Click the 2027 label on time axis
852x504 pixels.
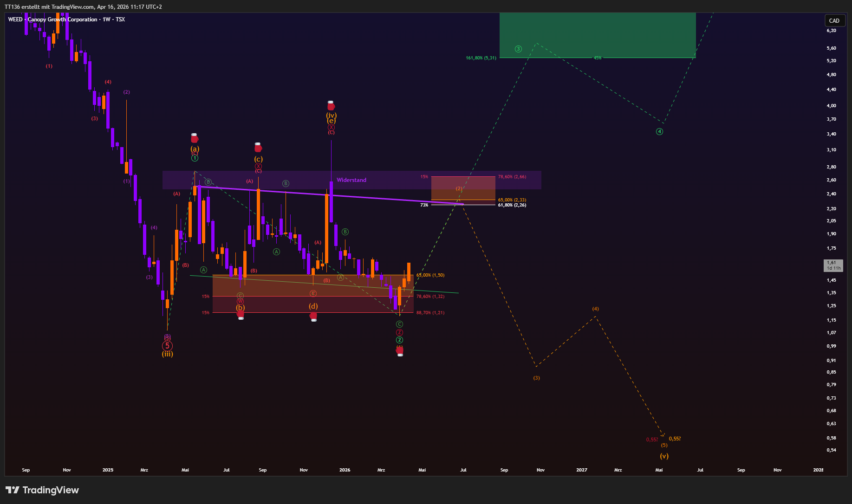click(x=582, y=470)
